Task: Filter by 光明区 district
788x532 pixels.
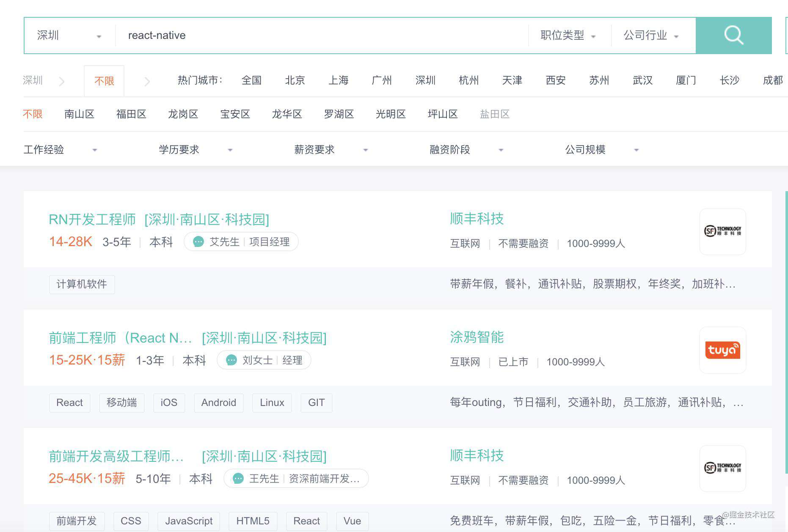Action: click(x=391, y=114)
